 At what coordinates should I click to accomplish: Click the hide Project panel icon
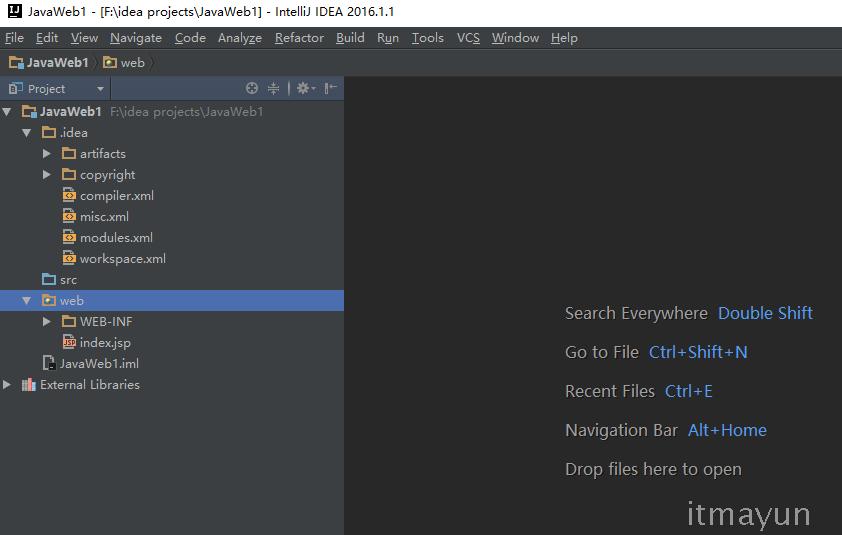coord(330,88)
